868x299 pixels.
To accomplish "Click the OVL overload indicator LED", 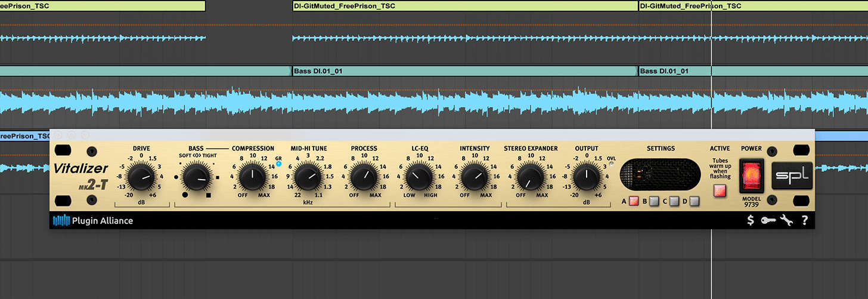I will coord(610,164).
